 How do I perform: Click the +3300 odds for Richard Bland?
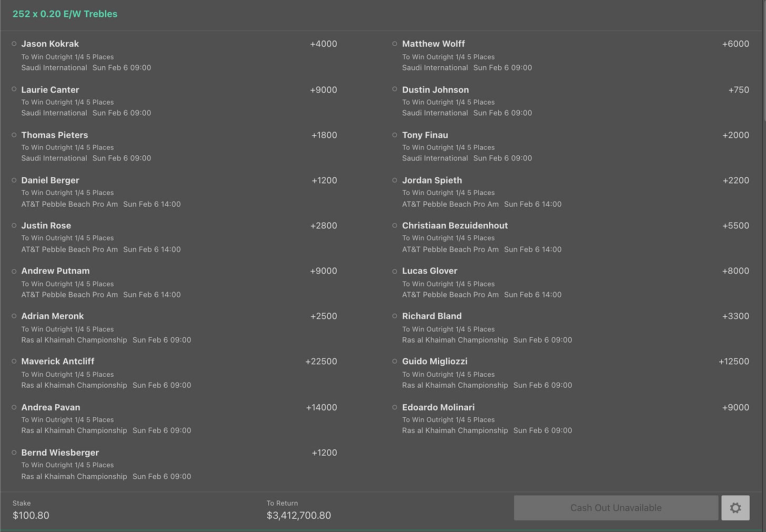pyautogui.click(x=735, y=316)
